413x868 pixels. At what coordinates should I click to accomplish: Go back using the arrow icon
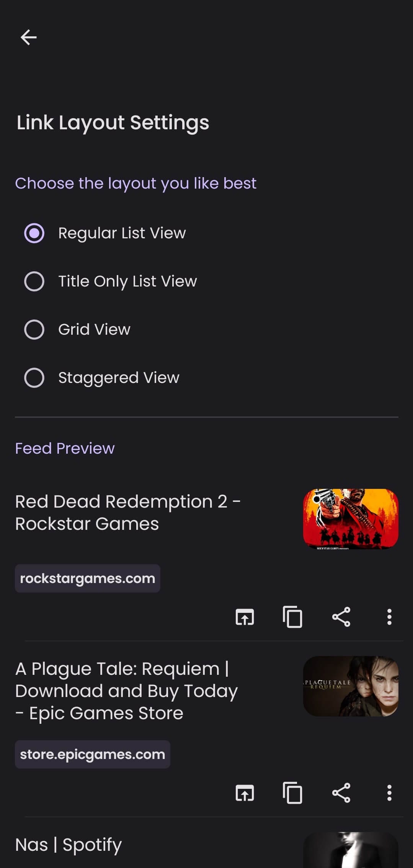pyautogui.click(x=29, y=37)
